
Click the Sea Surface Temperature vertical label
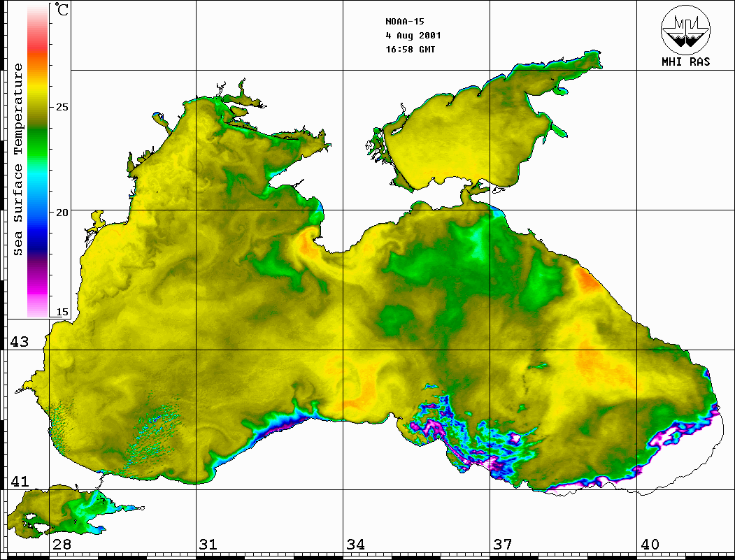17,159
